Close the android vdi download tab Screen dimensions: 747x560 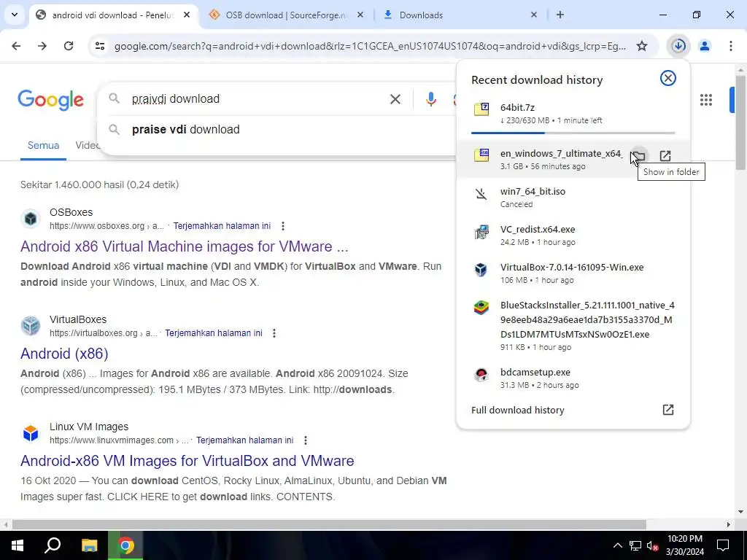click(187, 15)
